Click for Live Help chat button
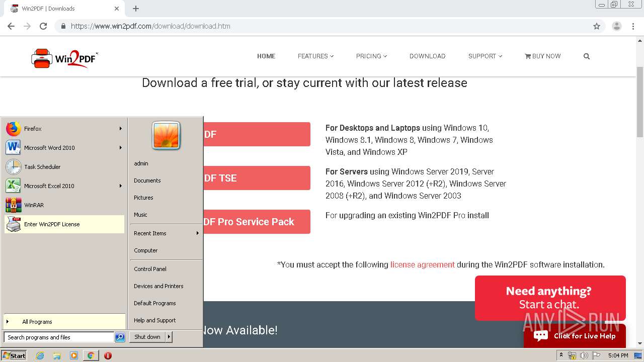Viewport: 644px width, 362px height. click(x=575, y=336)
